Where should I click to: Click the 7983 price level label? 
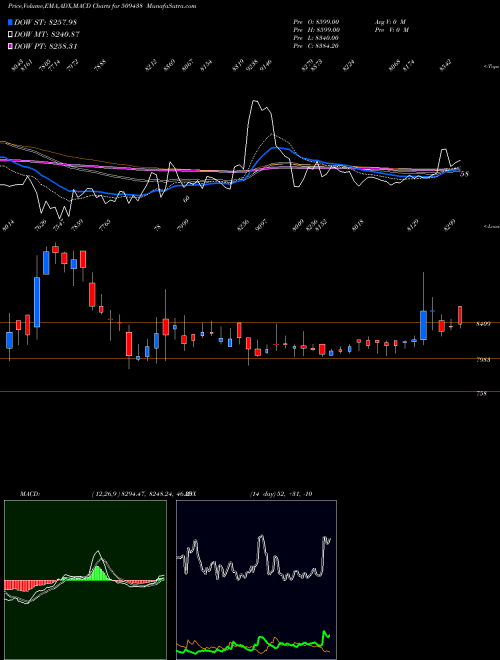click(483, 360)
